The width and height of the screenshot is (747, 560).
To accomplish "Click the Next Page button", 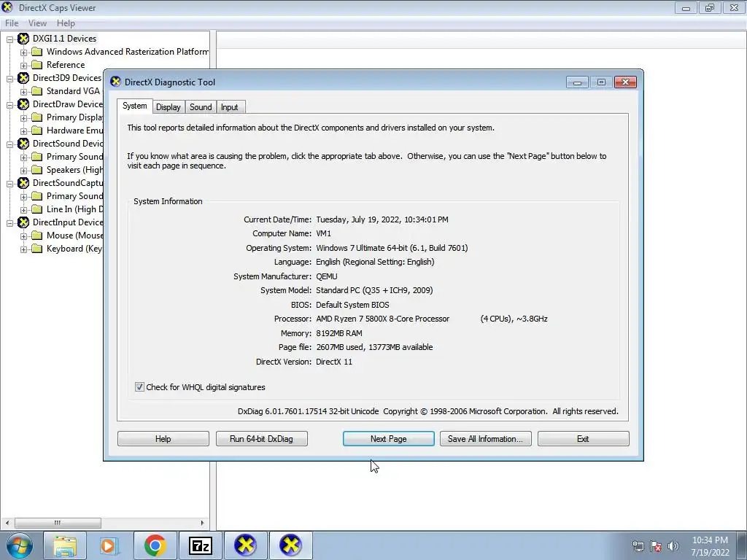I will [388, 438].
